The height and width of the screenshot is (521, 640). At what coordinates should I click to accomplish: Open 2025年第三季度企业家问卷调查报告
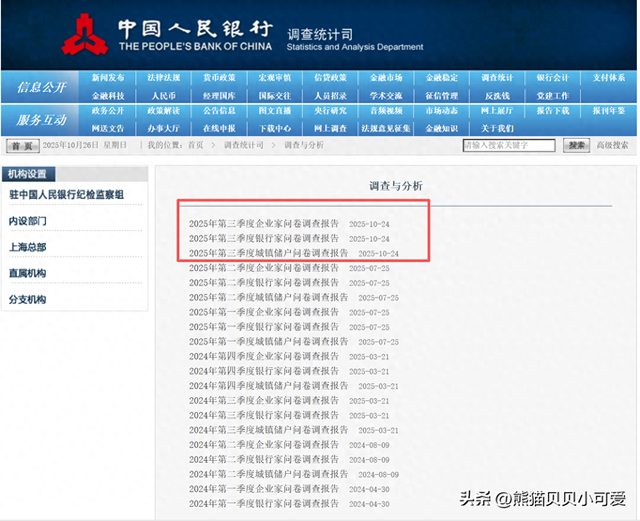(x=264, y=224)
